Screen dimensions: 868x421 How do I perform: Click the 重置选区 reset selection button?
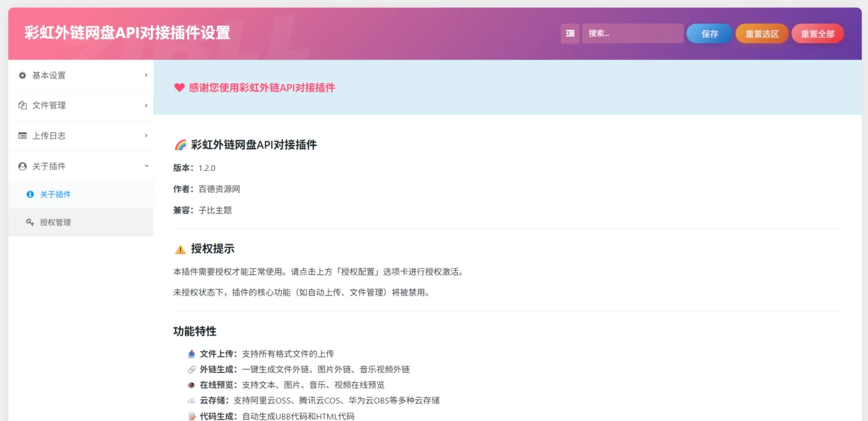tap(761, 33)
